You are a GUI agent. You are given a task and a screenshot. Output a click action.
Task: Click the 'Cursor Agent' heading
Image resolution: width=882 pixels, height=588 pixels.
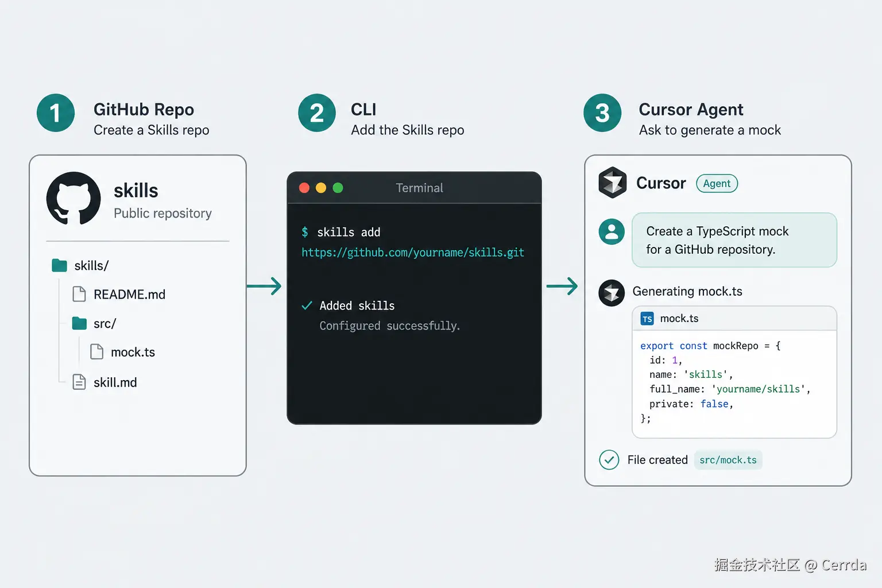point(691,110)
